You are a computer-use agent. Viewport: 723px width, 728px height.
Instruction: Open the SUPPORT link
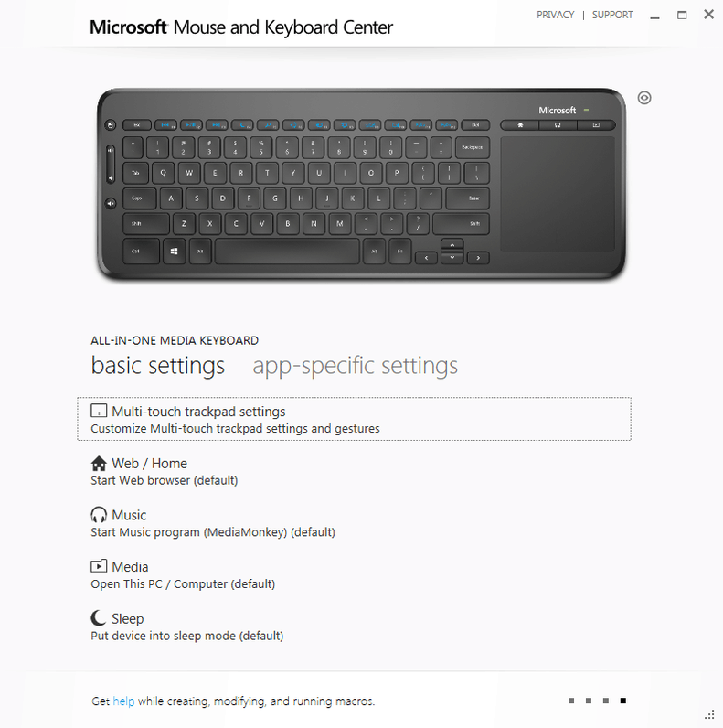[612, 15]
